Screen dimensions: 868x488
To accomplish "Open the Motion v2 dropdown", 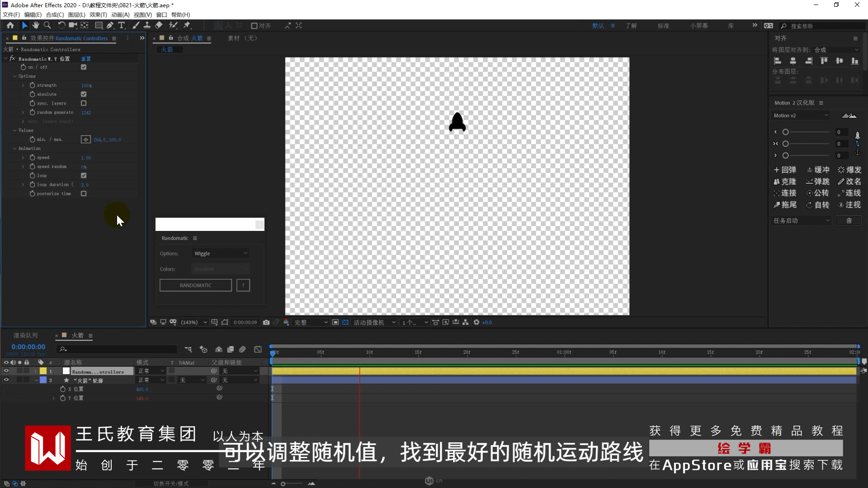I will [801, 116].
